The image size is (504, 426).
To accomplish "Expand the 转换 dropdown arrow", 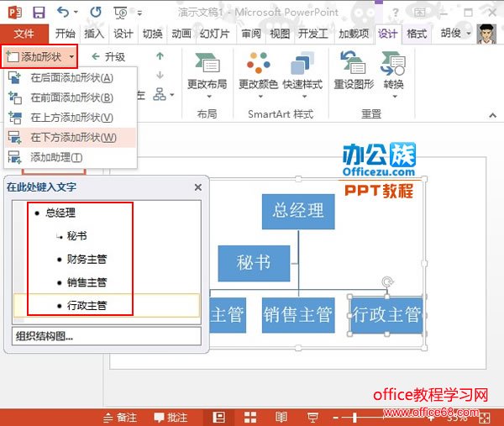I will pos(395,97).
